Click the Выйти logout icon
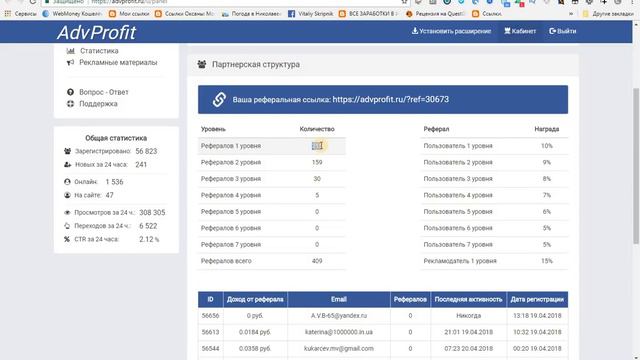640x360 pixels. (552, 31)
